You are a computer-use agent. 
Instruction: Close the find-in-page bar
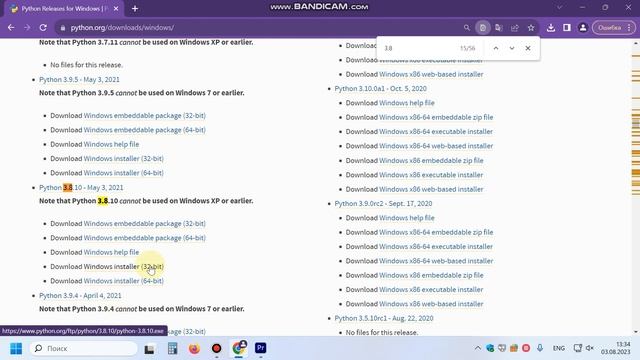pyautogui.click(x=528, y=48)
